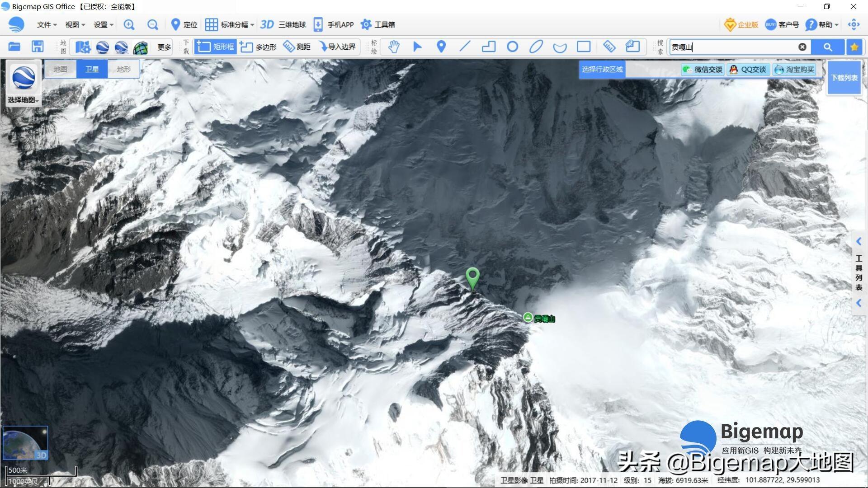Click the zoom in magnifier icon
This screenshot has height=488, width=868.
[x=129, y=25]
